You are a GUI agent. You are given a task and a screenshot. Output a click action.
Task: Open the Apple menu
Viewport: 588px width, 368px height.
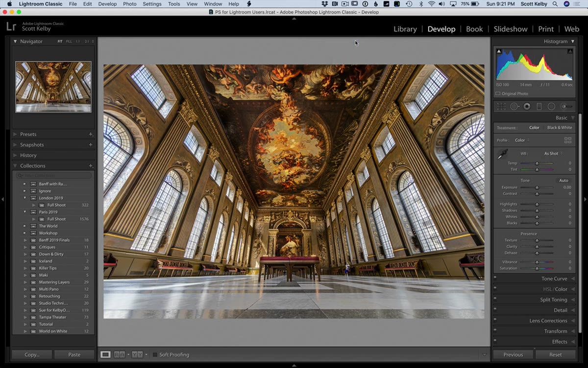pyautogui.click(x=9, y=4)
